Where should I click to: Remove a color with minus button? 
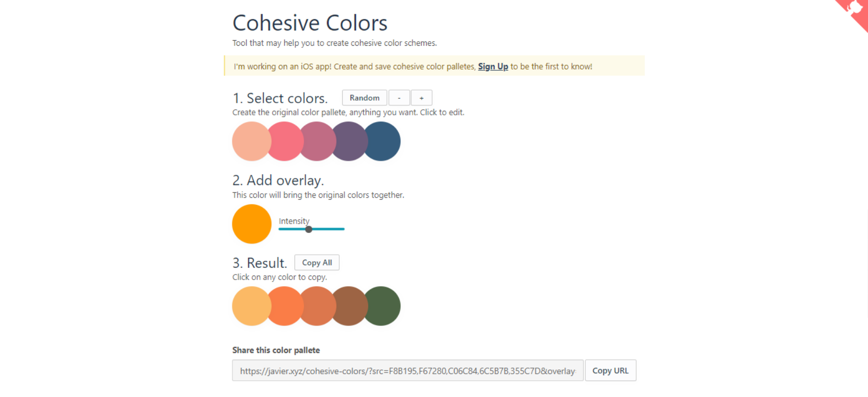pyautogui.click(x=399, y=98)
